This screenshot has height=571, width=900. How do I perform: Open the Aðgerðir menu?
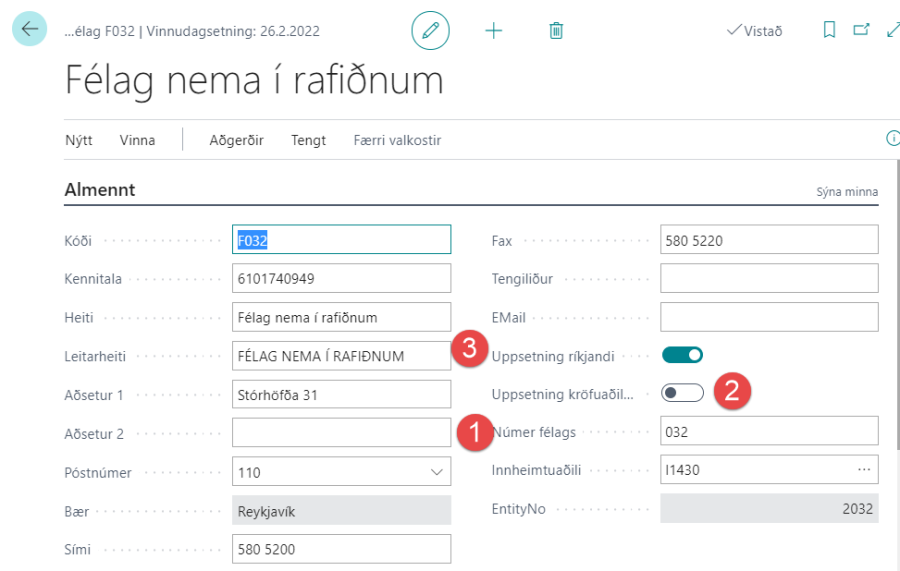[236, 140]
